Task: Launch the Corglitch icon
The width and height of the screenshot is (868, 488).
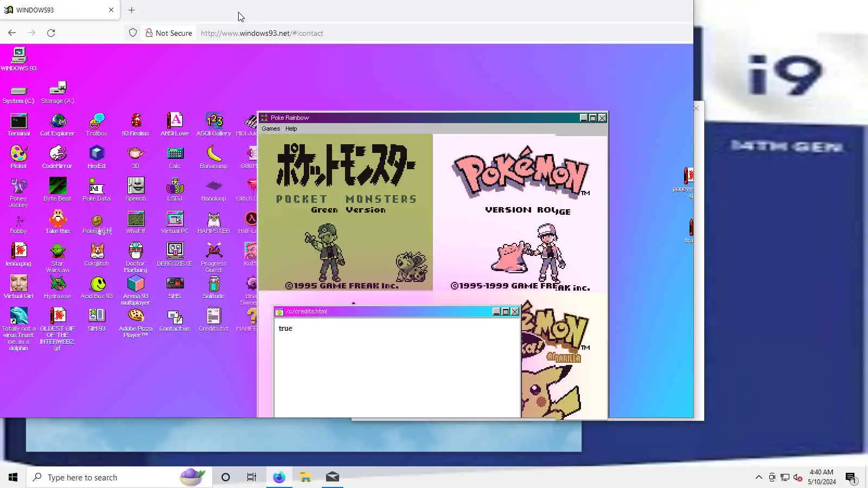Action: (97, 255)
